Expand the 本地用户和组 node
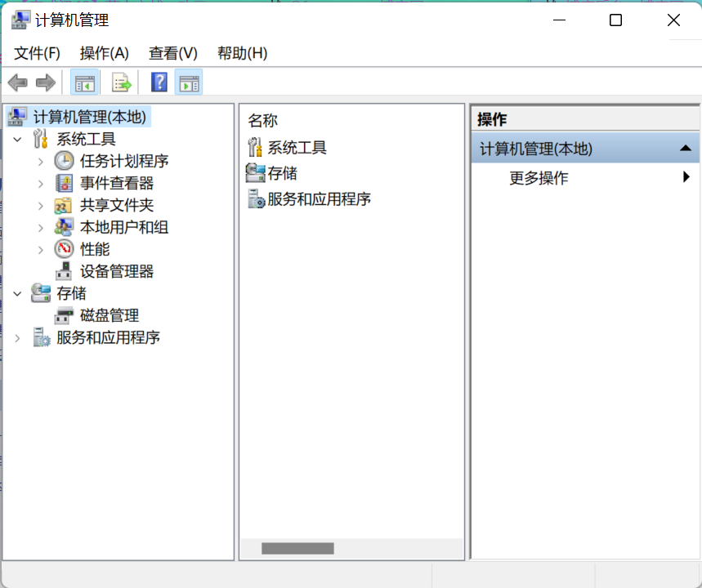The width and height of the screenshot is (702, 588). pos(41,228)
